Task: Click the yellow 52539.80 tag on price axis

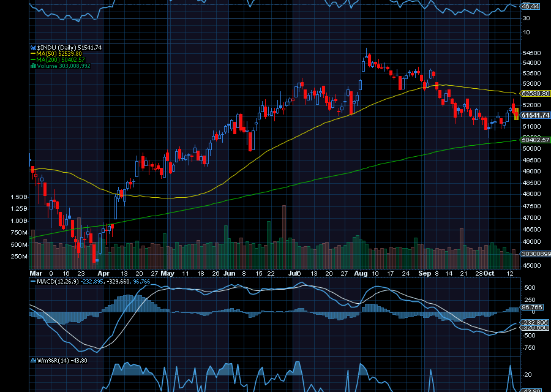Action: 535,93
